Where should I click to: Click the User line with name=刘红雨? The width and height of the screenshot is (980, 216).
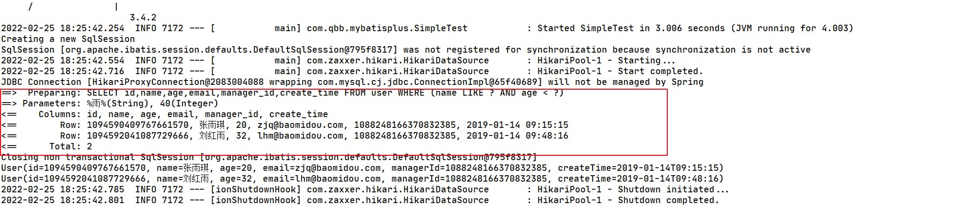(x=362, y=179)
